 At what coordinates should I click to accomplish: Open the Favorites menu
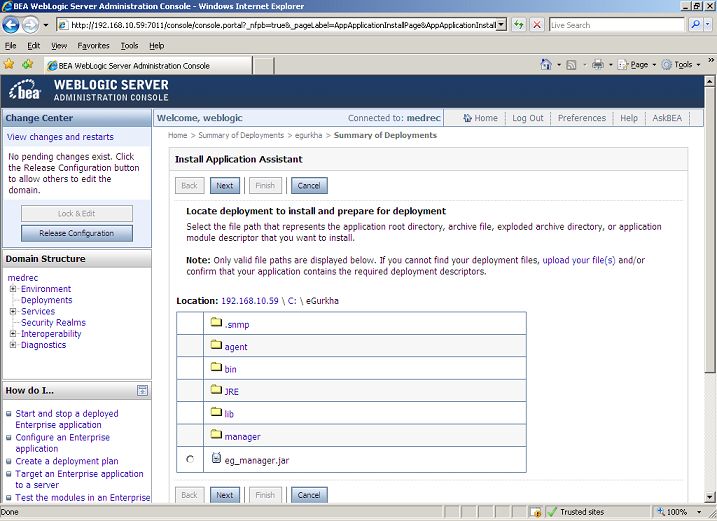coord(93,46)
